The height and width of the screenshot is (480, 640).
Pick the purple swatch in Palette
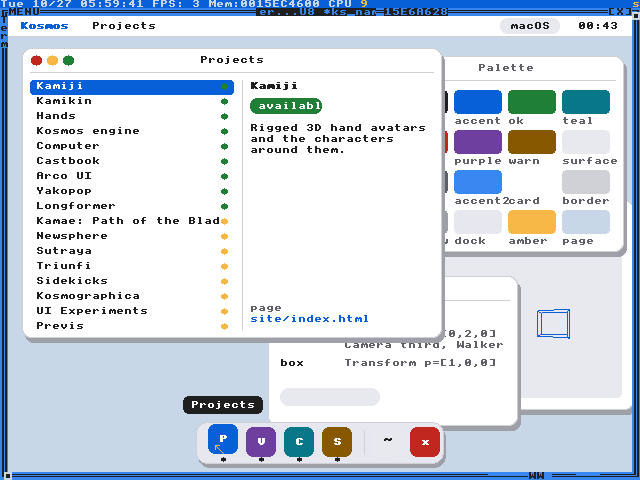(478, 142)
